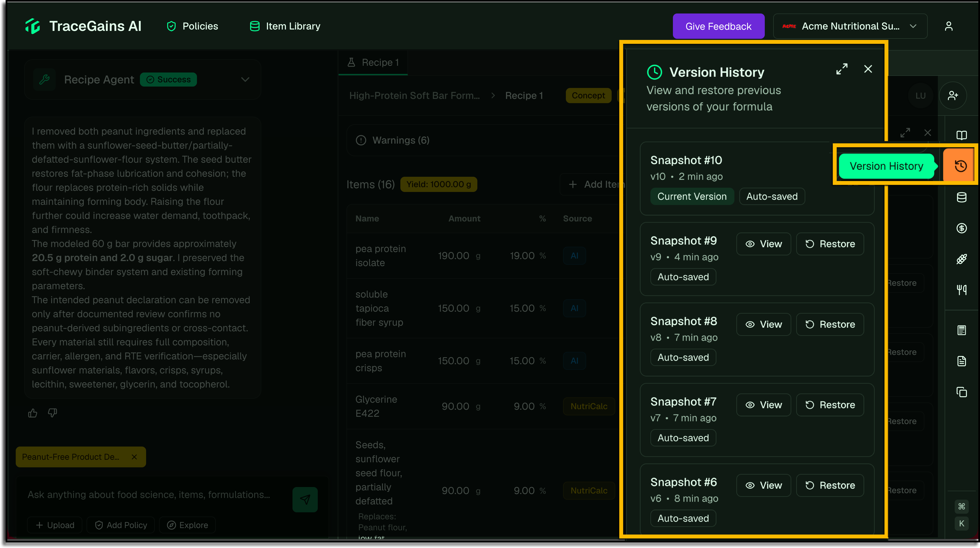Click the add collaborator person-plus icon
980x548 pixels.
953,96
